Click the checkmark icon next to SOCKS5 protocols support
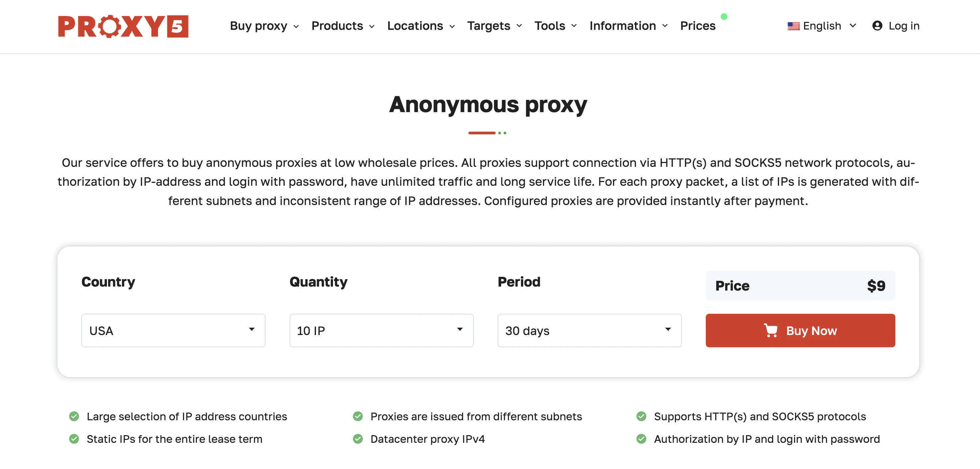 642,416
